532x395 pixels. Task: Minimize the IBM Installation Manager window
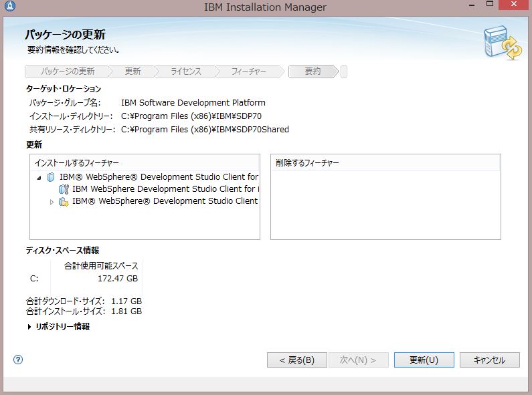coord(472,5)
